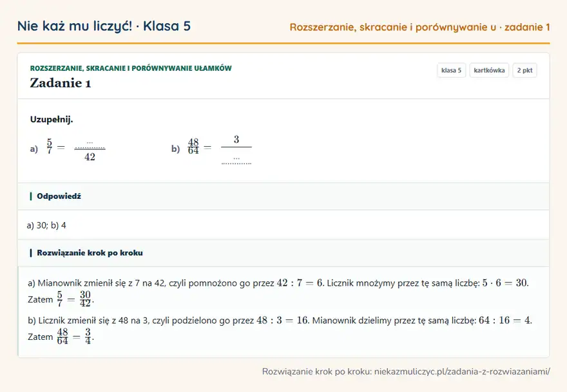Screen dimensions: 567x392
Task: Click the fraction 5/7 in part a
Action: (50, 146)
